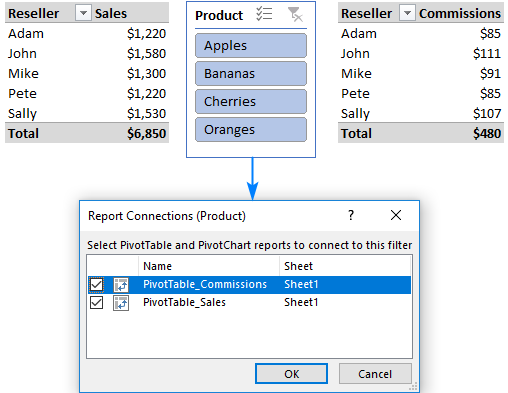This screenshot has height=393, width=508.
Task: Click the Sheet column header
Action: click(345, 266)
